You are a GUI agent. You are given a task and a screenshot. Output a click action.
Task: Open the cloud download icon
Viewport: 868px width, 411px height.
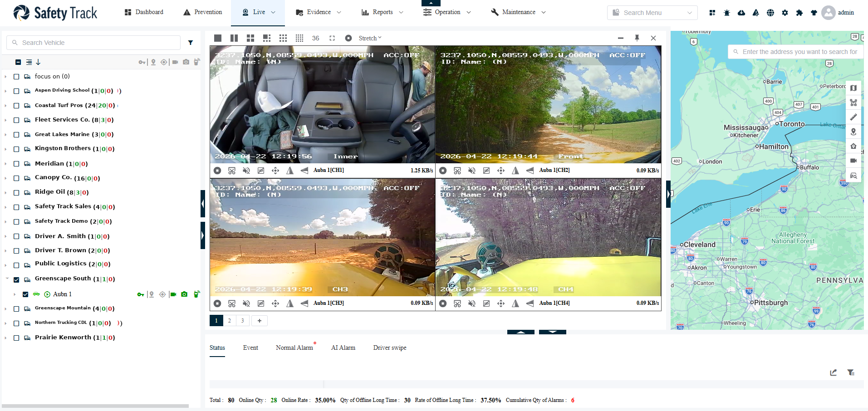(x=741, y=13)
